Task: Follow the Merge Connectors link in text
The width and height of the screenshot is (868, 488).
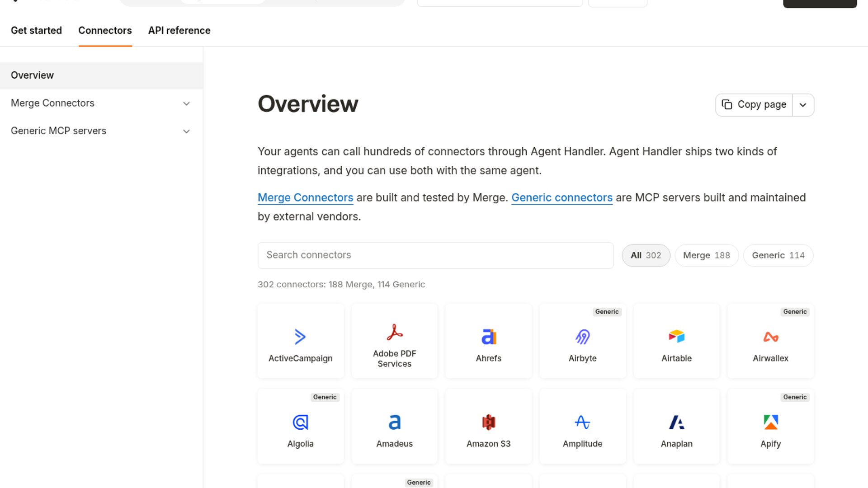Action: coord(305,197)
